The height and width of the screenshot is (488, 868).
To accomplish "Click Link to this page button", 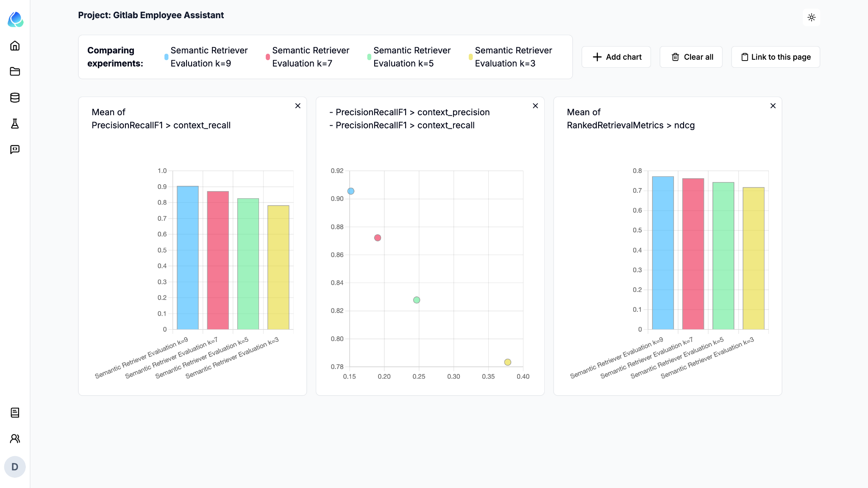I will [775, 57].
